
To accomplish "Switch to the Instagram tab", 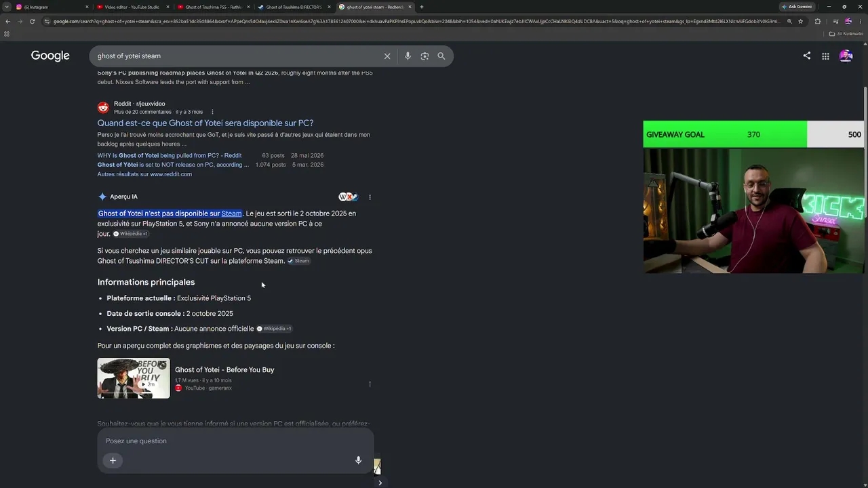I will pos(53,7).
